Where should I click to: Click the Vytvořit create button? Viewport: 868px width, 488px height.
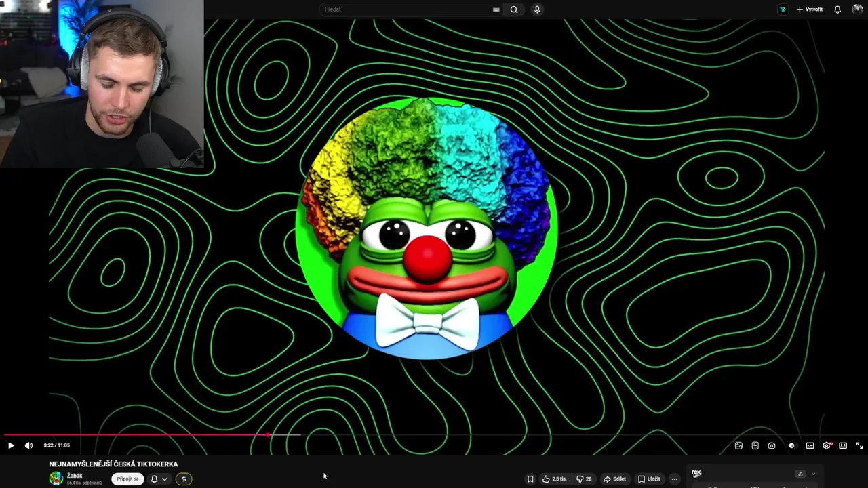[809, 9]
